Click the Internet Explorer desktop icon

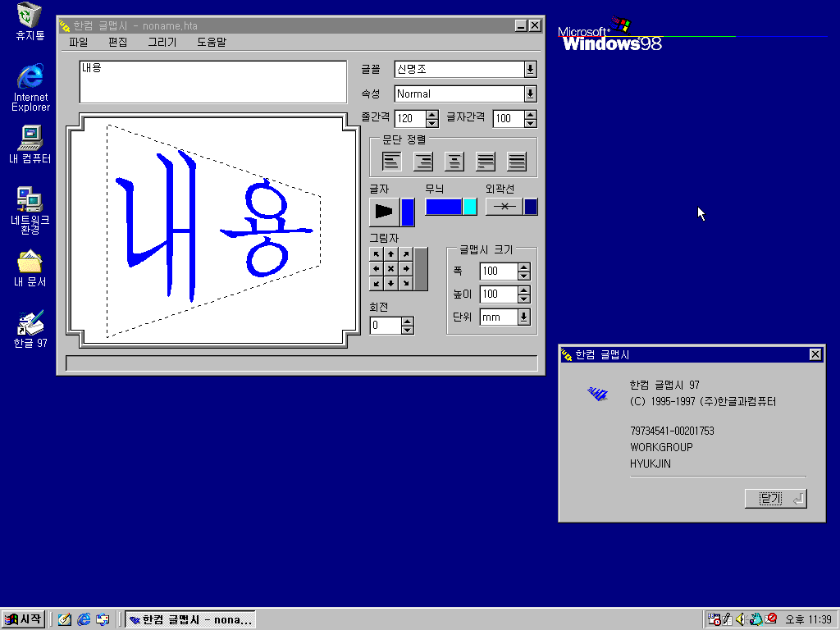(x=30, y=88)
